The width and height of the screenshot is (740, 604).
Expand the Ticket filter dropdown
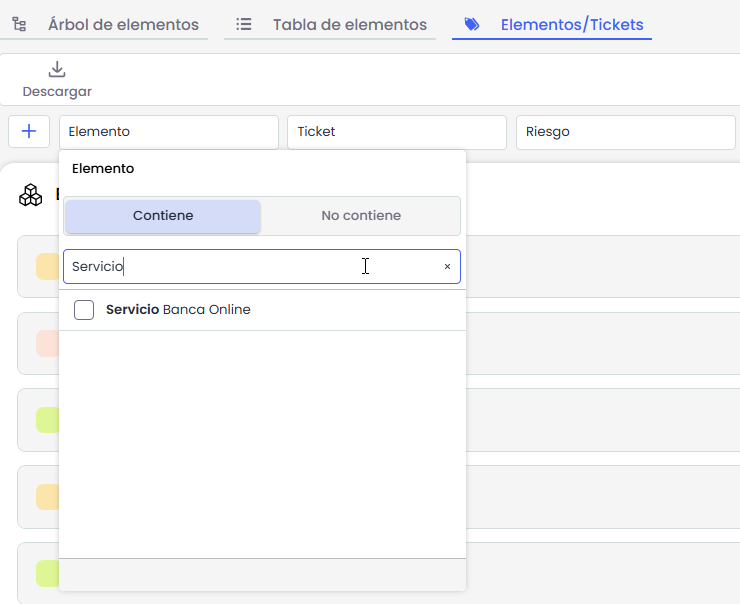(x=396, y=132)
